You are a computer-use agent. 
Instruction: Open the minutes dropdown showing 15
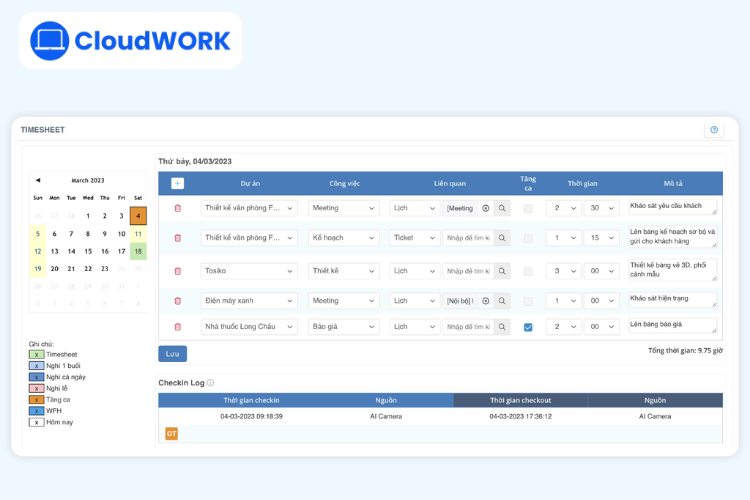pyautogui.click(x=602, y=238)
